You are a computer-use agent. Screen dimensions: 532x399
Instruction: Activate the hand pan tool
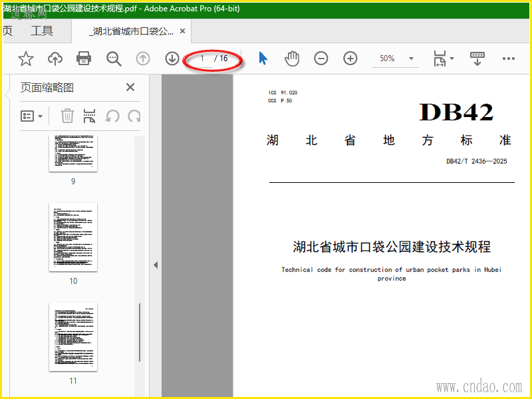pos(292,59)
